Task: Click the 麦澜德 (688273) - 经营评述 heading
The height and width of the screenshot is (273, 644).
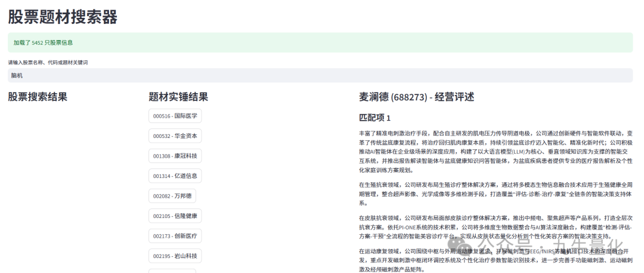Action: tap(416, 97)
